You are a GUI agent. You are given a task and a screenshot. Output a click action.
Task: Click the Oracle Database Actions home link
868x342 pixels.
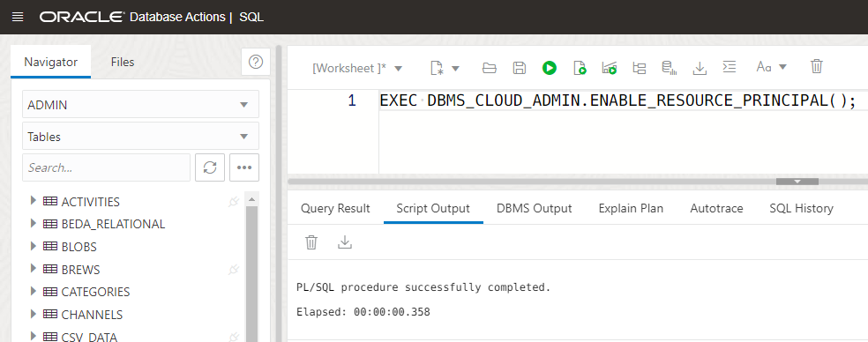(x=132, y=17)
